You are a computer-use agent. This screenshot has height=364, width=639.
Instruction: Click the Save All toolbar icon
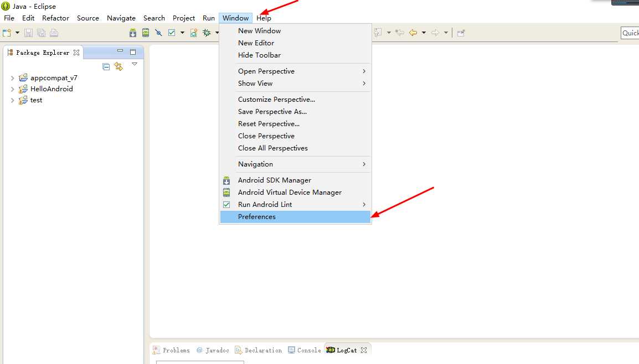pyautogui.click(x=41, y=33)
